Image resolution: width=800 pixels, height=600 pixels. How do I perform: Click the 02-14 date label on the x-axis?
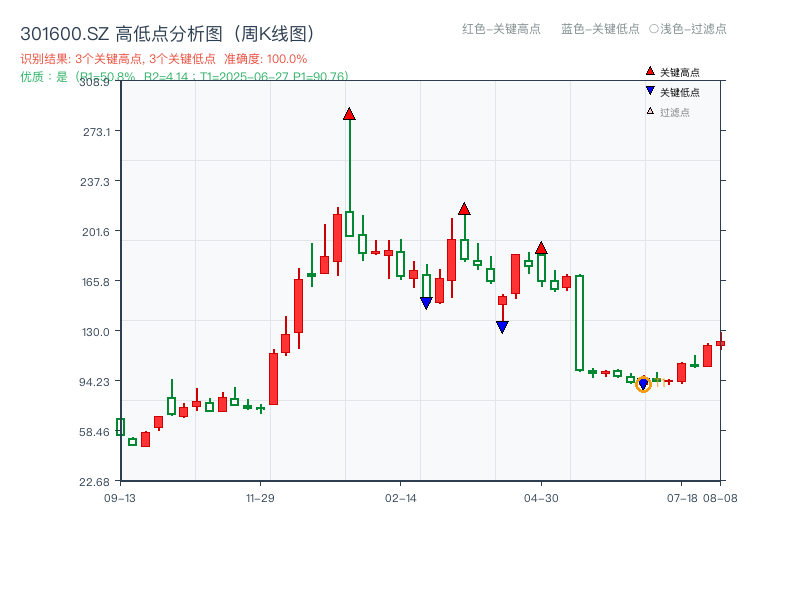[x=400, y=498]
